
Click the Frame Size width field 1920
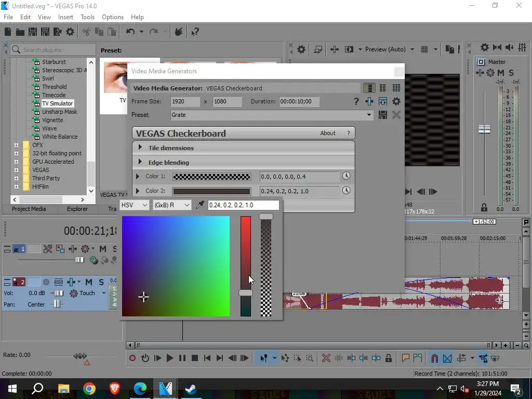(x=185, y=101)
